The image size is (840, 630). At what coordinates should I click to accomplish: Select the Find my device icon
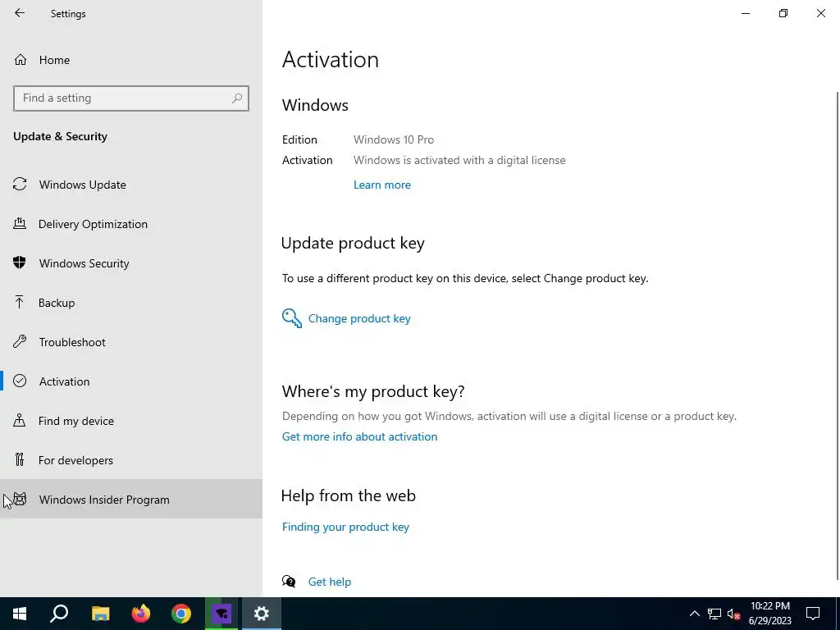pos(20,421)
